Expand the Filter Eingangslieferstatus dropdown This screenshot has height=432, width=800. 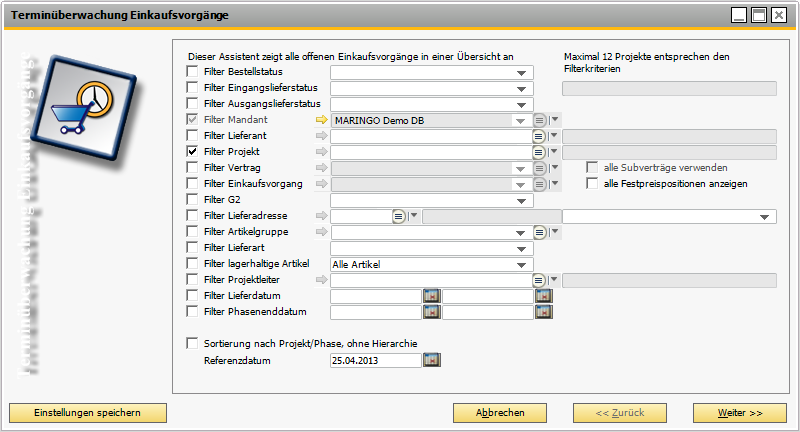521,89
